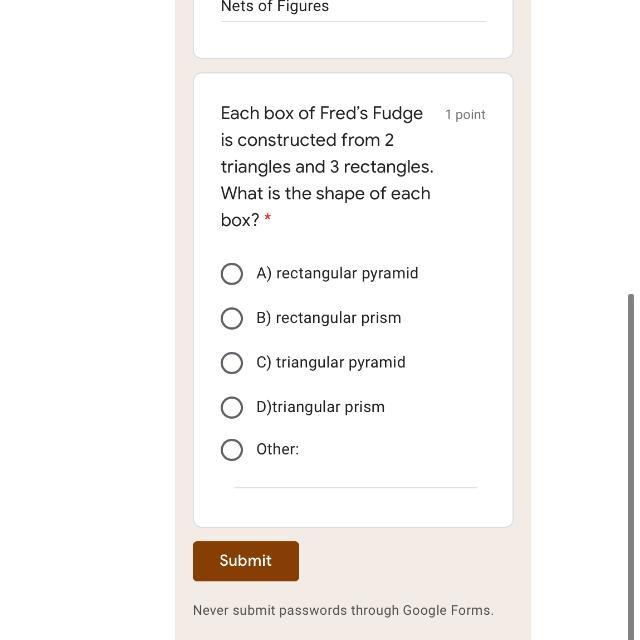Choose the radio button for rectangular prism
640x640 pixels.
(232, 318)
